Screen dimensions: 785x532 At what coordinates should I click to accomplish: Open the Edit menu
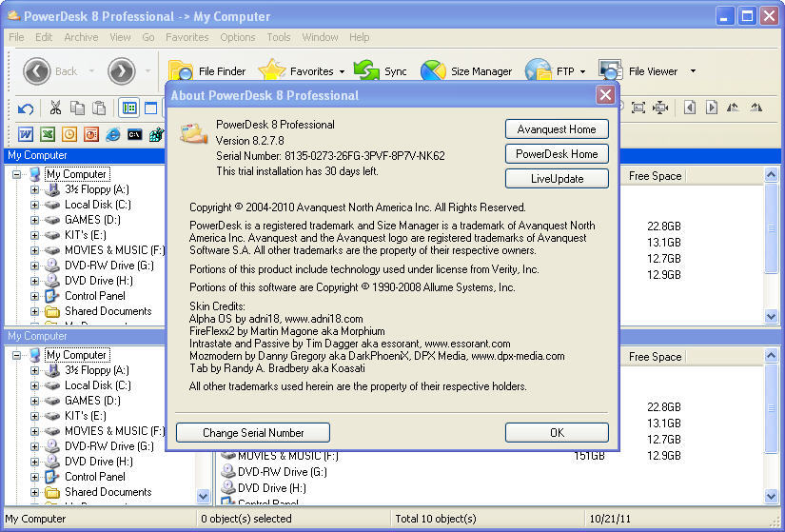(44, 37)
